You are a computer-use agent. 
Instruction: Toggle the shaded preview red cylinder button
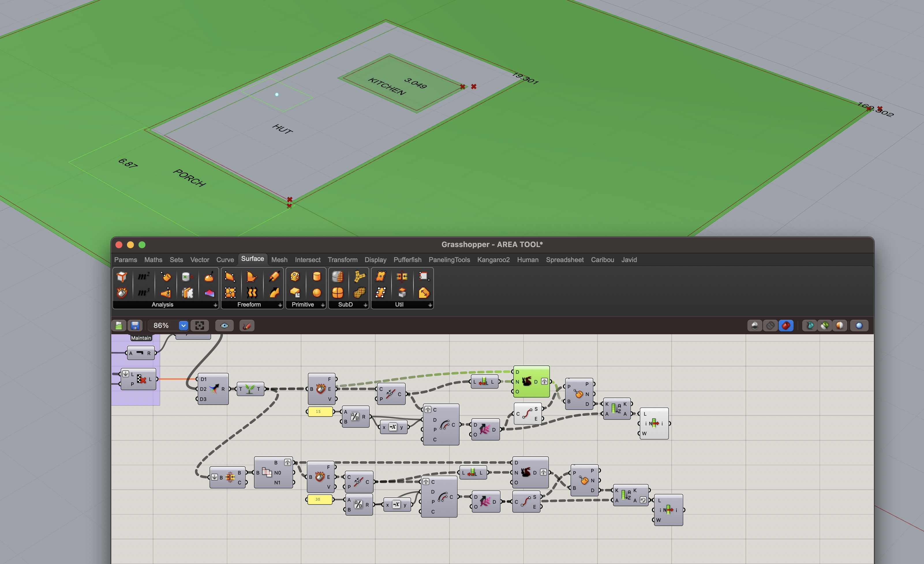click(786, 326)
